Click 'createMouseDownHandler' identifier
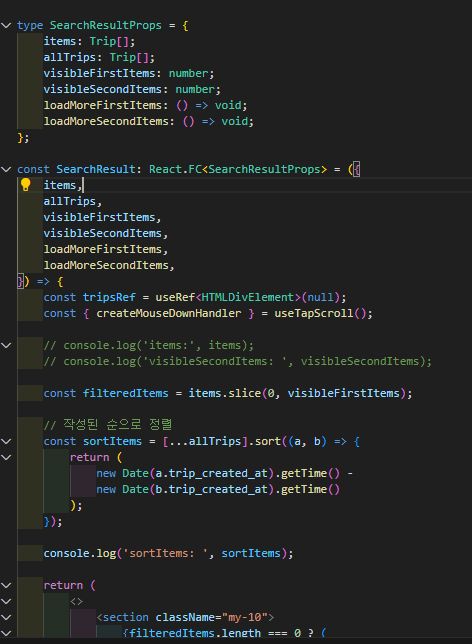This screenshot has height=644, width=472. point(168,313)
